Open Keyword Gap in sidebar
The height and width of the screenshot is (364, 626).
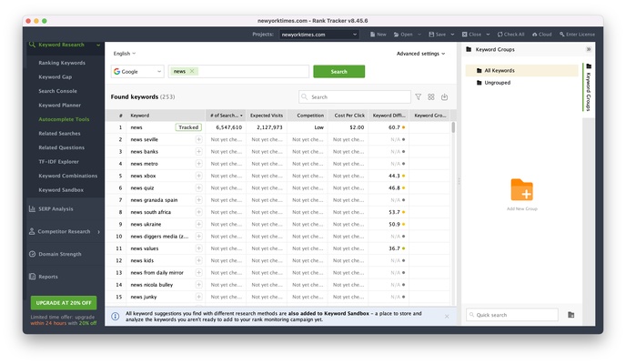tap(56, 77)
